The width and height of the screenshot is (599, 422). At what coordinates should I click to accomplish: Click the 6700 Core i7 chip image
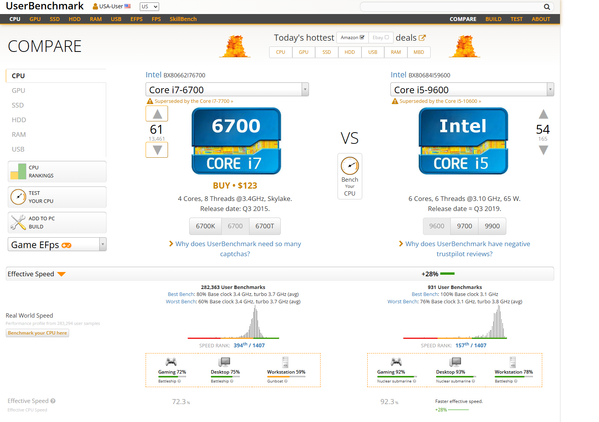(x=236, y=141)
